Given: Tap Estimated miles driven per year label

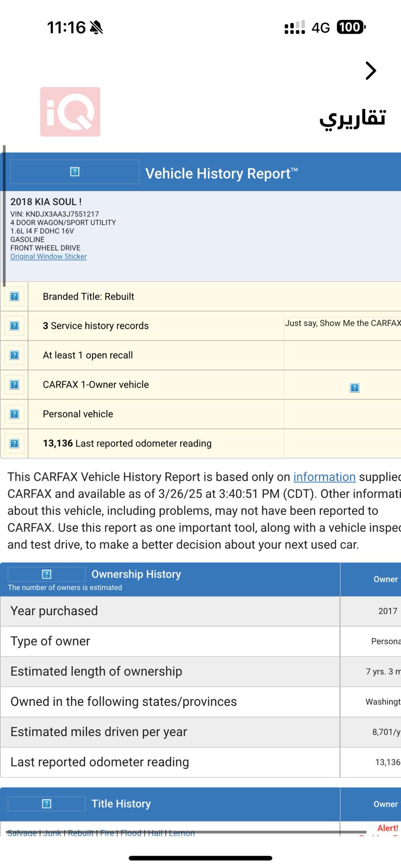Looking at the screenshot, I should [99, 732].
